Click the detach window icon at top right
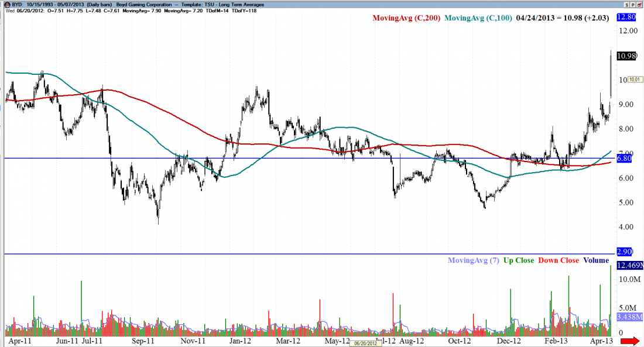Viewport: 644px width, 347px height. pos(639,5)
